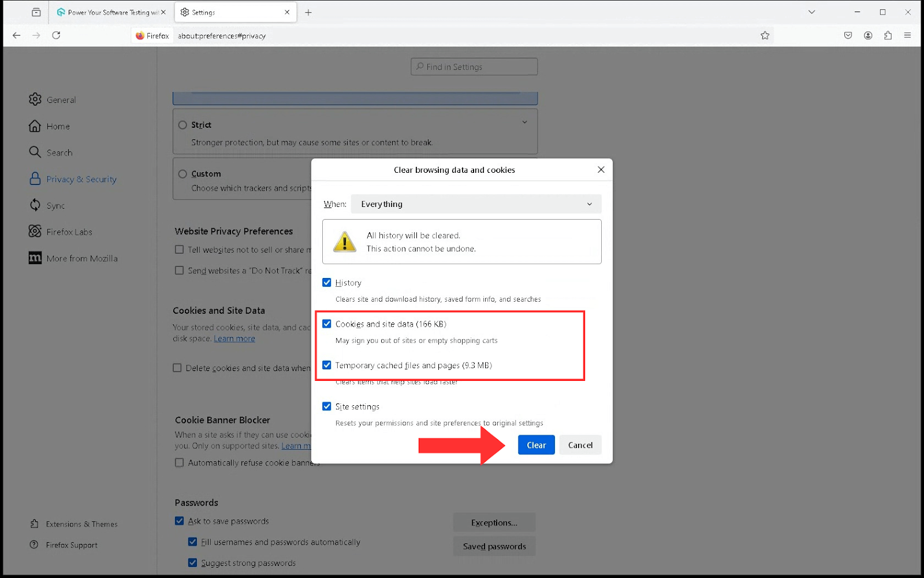Open a new tab with plus icon
The image size is (924, 578).
pyautogui.click(x=308, y=12)
